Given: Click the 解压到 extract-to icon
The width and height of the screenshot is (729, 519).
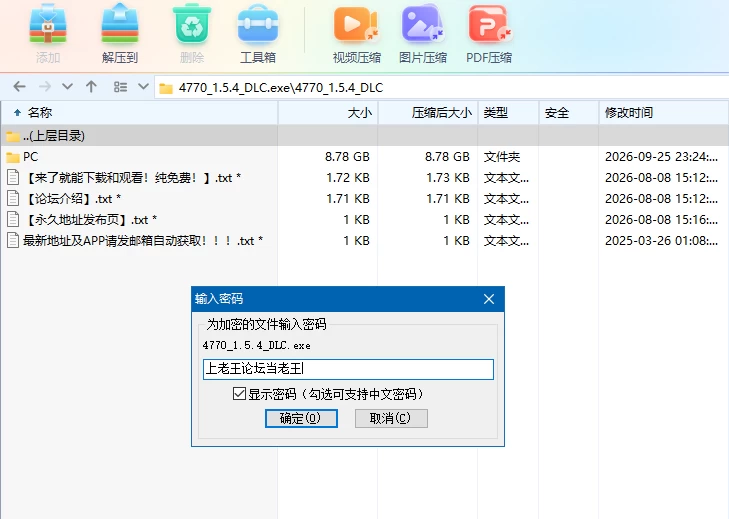Looking at the screenshot, I should click(120, 24).
